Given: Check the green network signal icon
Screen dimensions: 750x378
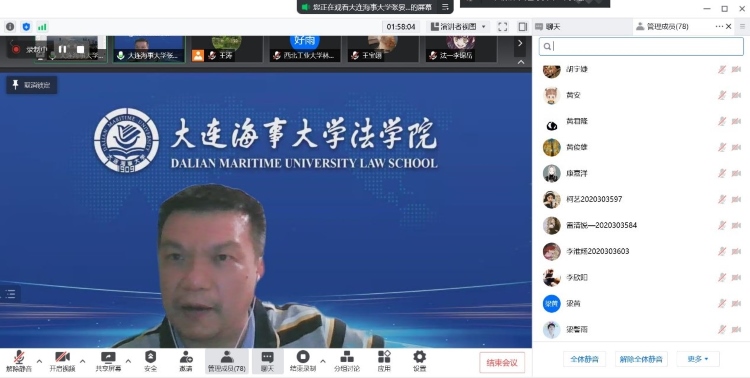Looking at the screenshot, I should [x=42, y=27].
